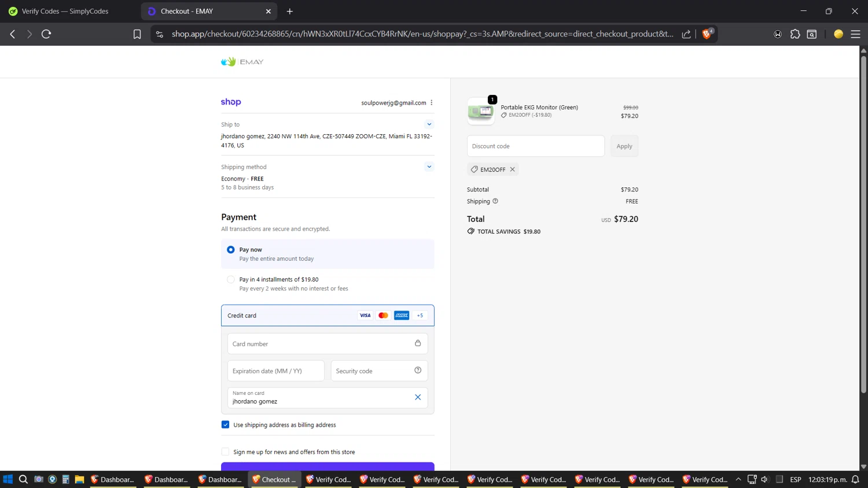The image size is (868, 488).
Task: Click the Portable EKG Monitor (Green) title
Action: point(539,107)
